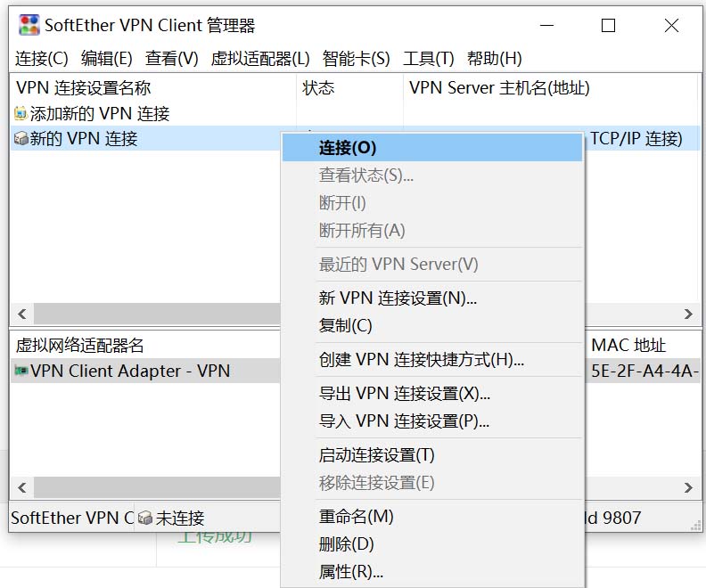
Task: Click the VPN Client Adapter network card icon
Action: [21, 372]
